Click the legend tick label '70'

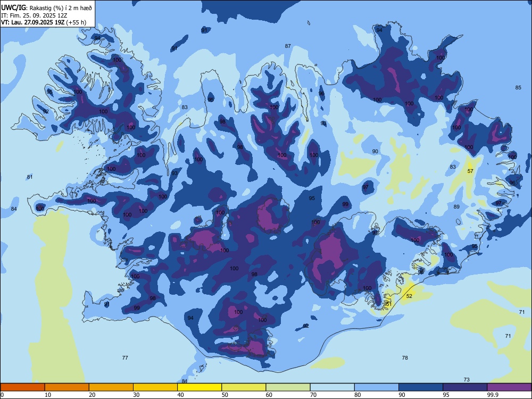coord(313,395)
